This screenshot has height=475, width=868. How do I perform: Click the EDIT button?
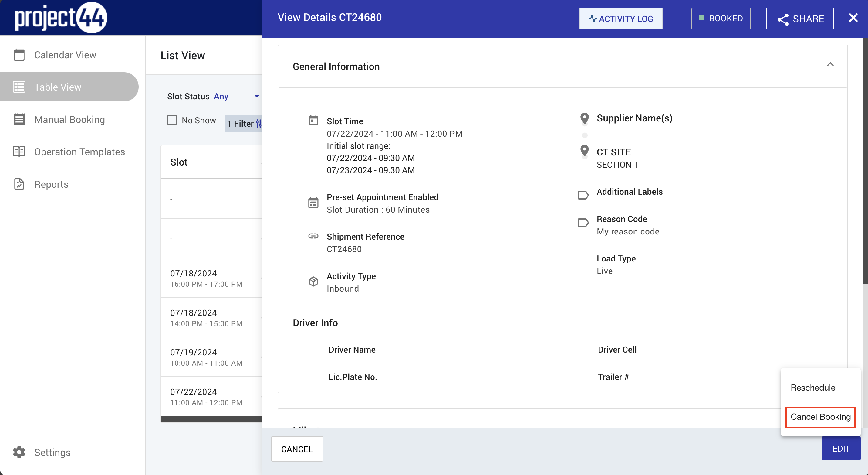click(x=841, y=449)
